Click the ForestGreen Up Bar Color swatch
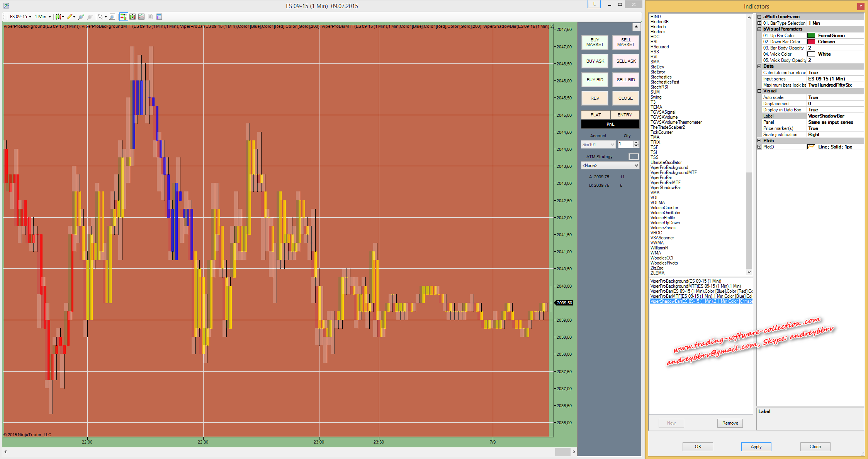 coord(811,36)
